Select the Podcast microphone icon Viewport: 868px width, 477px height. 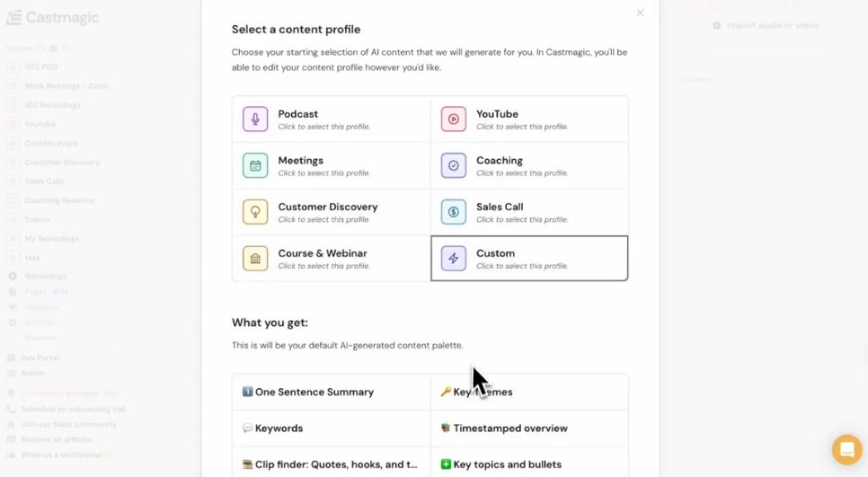tap(255, 119)
